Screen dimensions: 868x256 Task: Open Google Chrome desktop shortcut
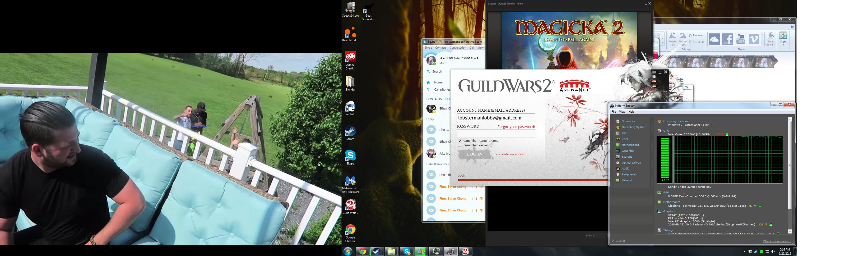pos(350,233)
